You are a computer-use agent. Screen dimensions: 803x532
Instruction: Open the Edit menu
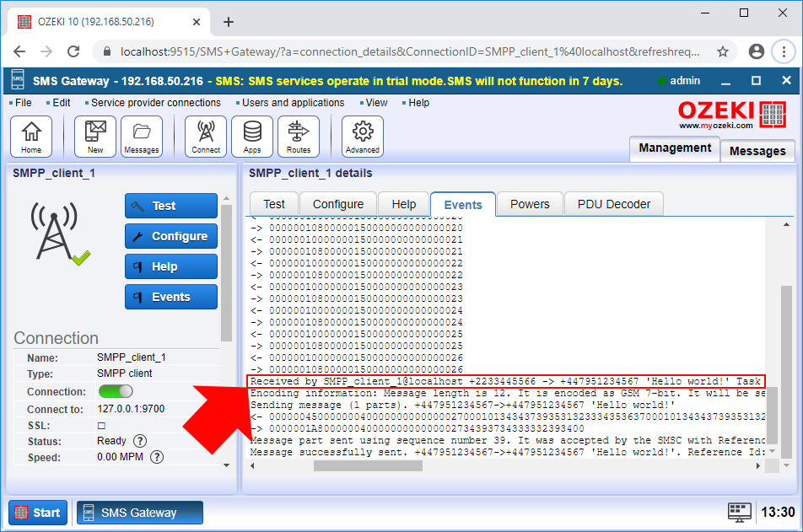tap(61, 103)
